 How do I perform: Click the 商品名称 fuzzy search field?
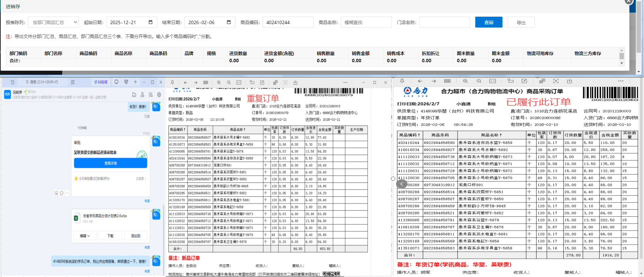(366, 22)
